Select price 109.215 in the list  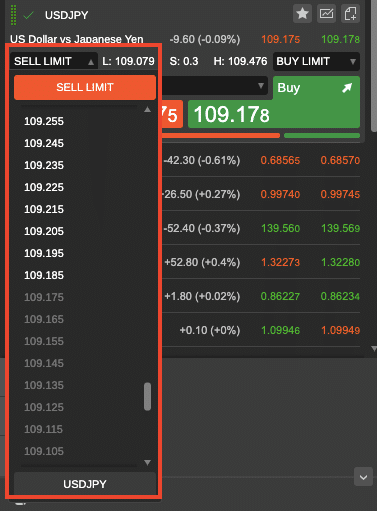point(44,209)
